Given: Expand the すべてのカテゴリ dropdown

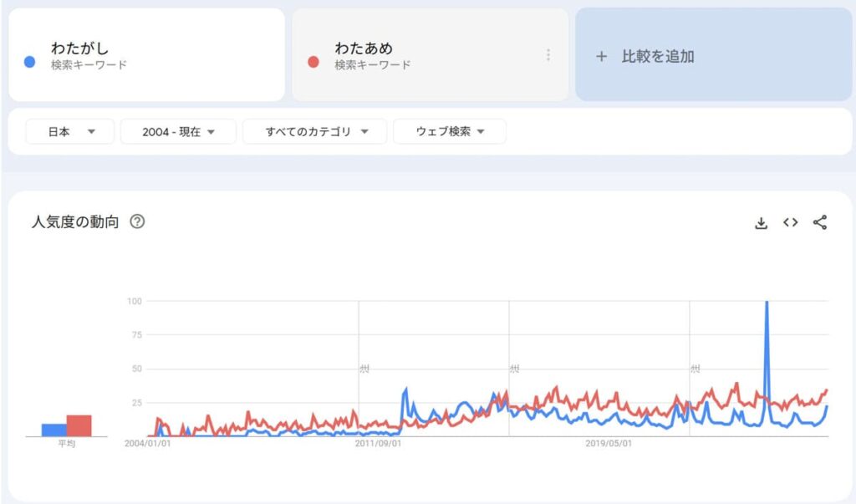Looking at the screenshot, I should coord(314,131).
